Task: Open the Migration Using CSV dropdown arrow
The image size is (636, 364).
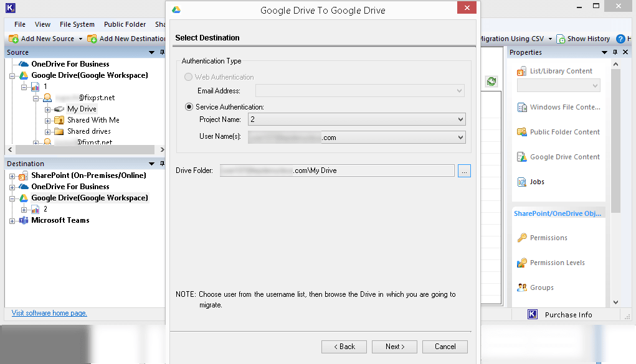Action: [x=550, y=39]
